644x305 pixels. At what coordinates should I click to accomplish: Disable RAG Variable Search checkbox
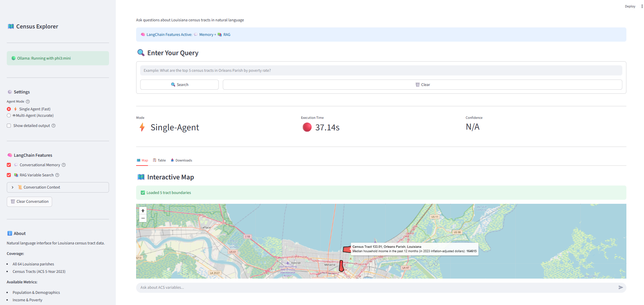tap(9, 175)
